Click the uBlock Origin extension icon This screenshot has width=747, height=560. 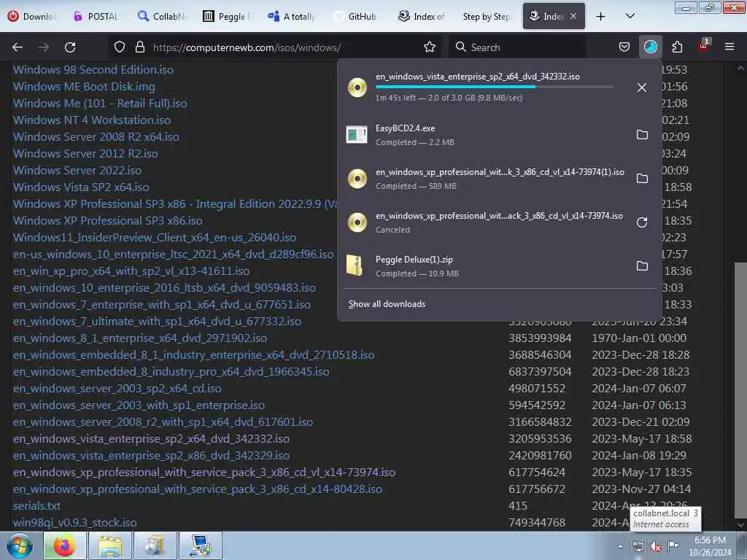(x=704, y=46)
